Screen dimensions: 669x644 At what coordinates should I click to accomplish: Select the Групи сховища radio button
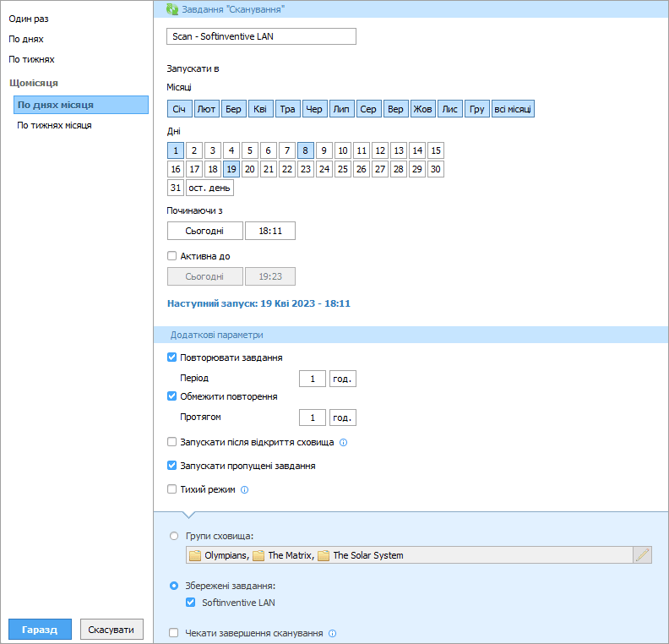[175, 536]
